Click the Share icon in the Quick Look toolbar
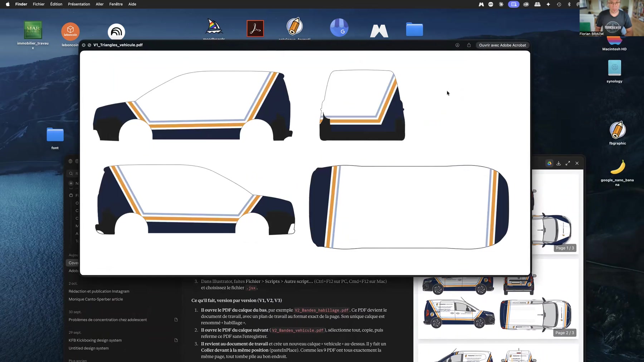Image resolution: width=644 pixels, height=362 pixels. point(469,45)
